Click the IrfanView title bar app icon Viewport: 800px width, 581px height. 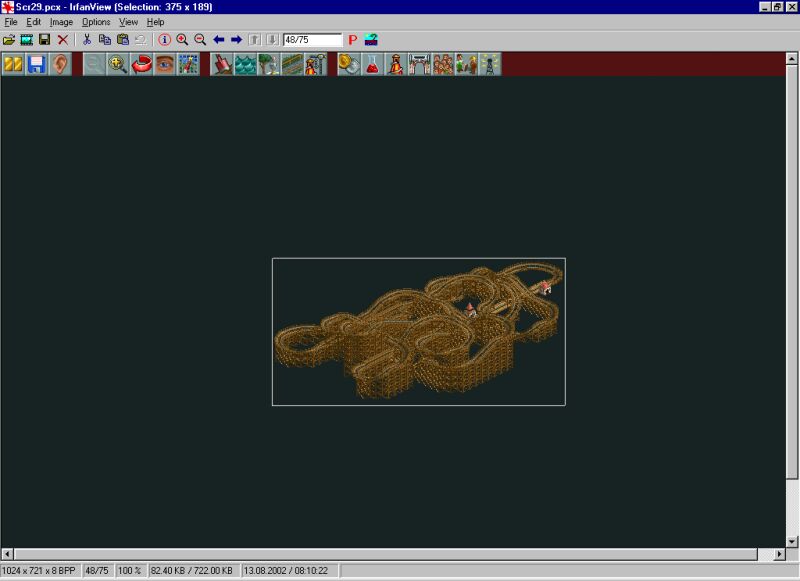[x=7, y=7]
